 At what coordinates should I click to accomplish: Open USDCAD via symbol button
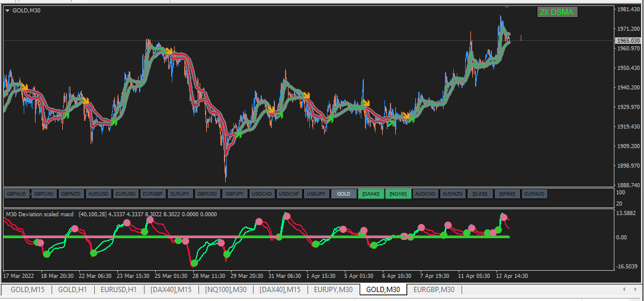[x=262, y=194]
